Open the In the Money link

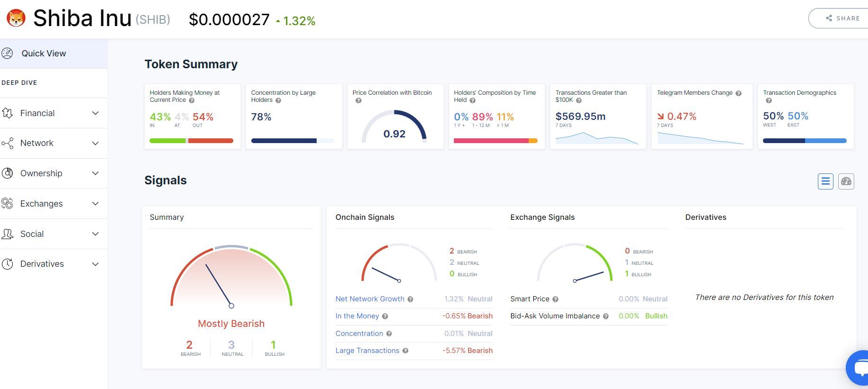pos(357,316)
